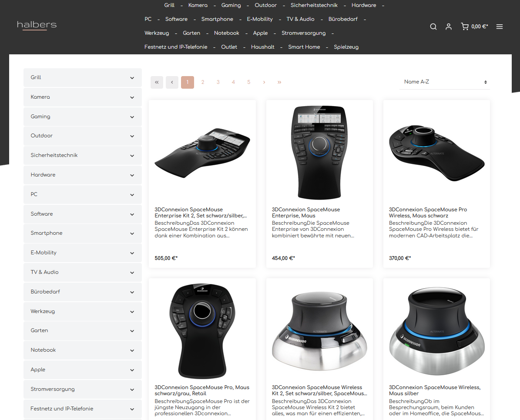Click the 454,00 € price
Image resolution: width=520 pixels, height=420 pixels.
[x=283, y=258]
